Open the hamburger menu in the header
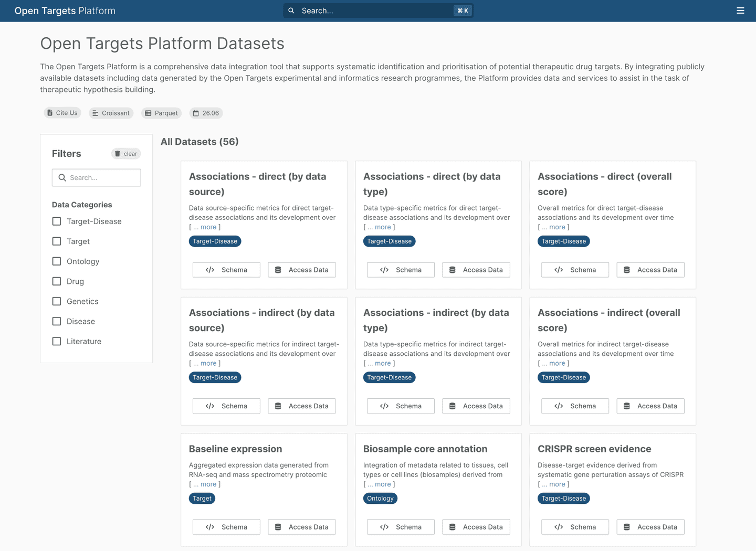Viewport: 756px width, 551px height. pos(740,10)
